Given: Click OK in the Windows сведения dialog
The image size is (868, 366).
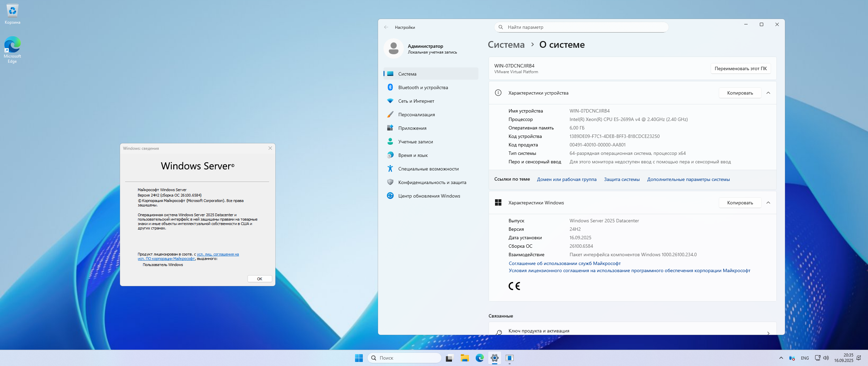Looking at the screenshot, I should (260, 279).
